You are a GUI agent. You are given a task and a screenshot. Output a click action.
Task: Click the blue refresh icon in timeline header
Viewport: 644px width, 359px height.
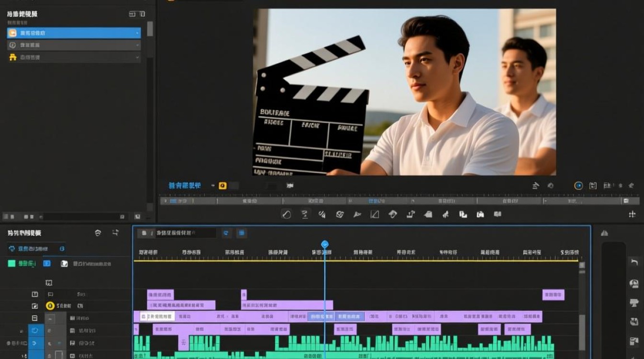click(x=226, y=233)
